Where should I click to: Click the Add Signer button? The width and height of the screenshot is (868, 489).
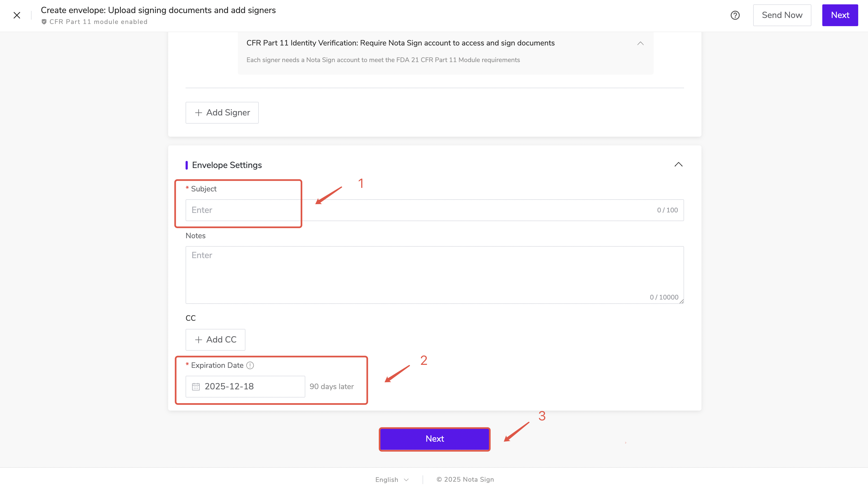pos(222,113)
